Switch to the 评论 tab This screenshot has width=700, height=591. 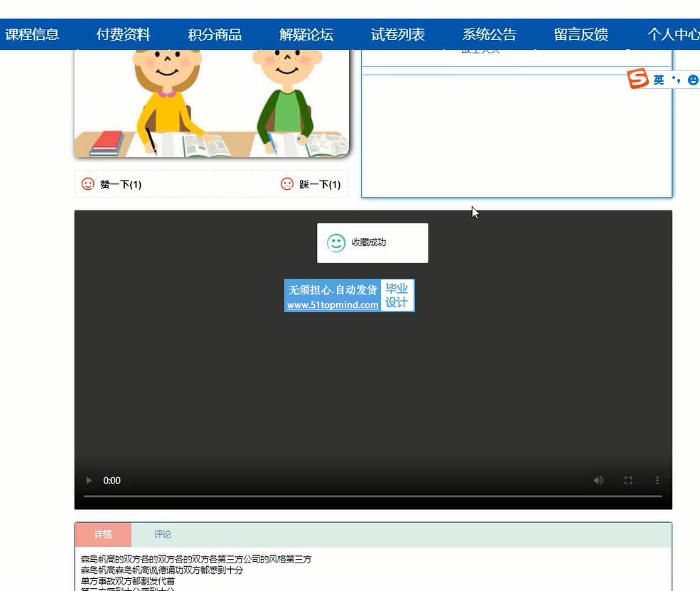(x=163, y=534)
